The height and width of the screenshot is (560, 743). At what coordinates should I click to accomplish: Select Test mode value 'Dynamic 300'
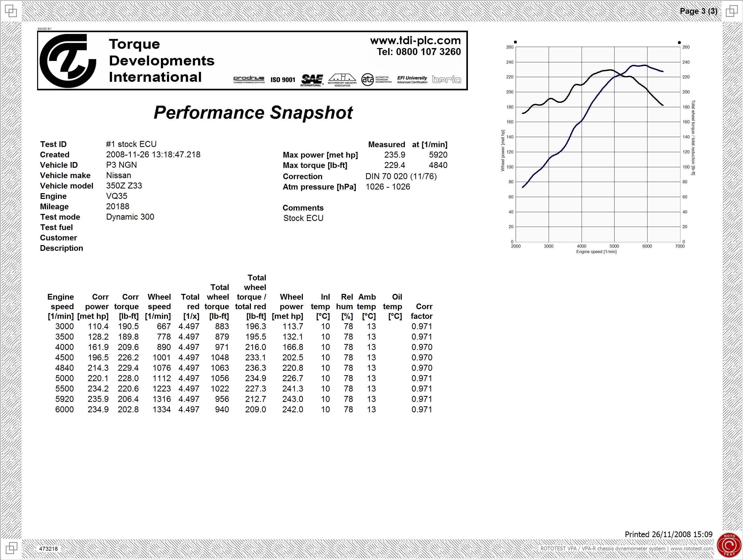[130, 217]
